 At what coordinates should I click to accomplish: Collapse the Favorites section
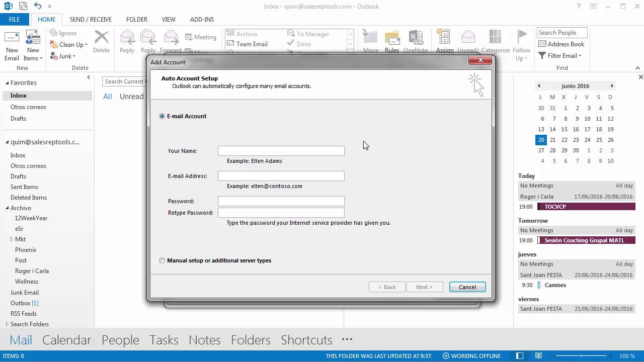coord(7,82)
